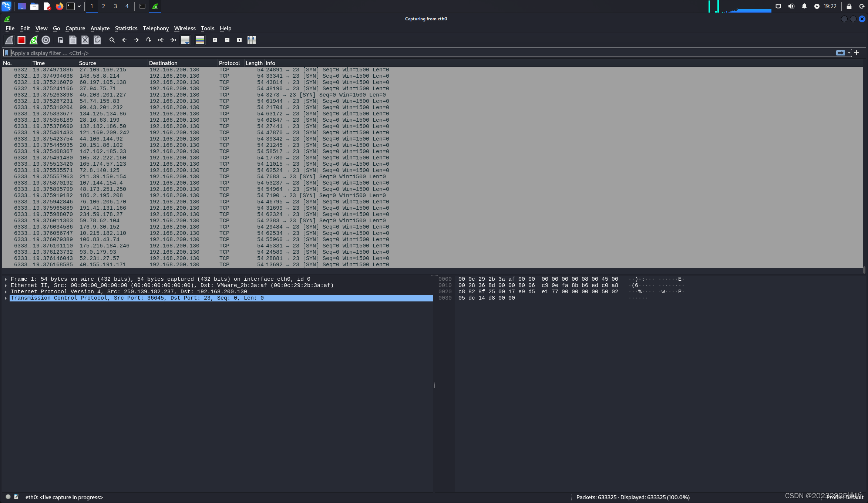Sort packets by Protocol column
The height and width of the screenshot is (503, 868).
[x=231, y=63]
